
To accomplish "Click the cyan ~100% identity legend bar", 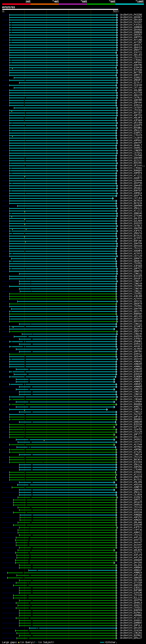I will tap(130, 4).
